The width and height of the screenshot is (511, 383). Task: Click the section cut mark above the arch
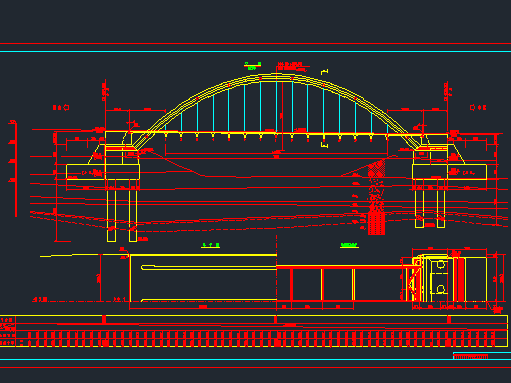pos(325,72)
